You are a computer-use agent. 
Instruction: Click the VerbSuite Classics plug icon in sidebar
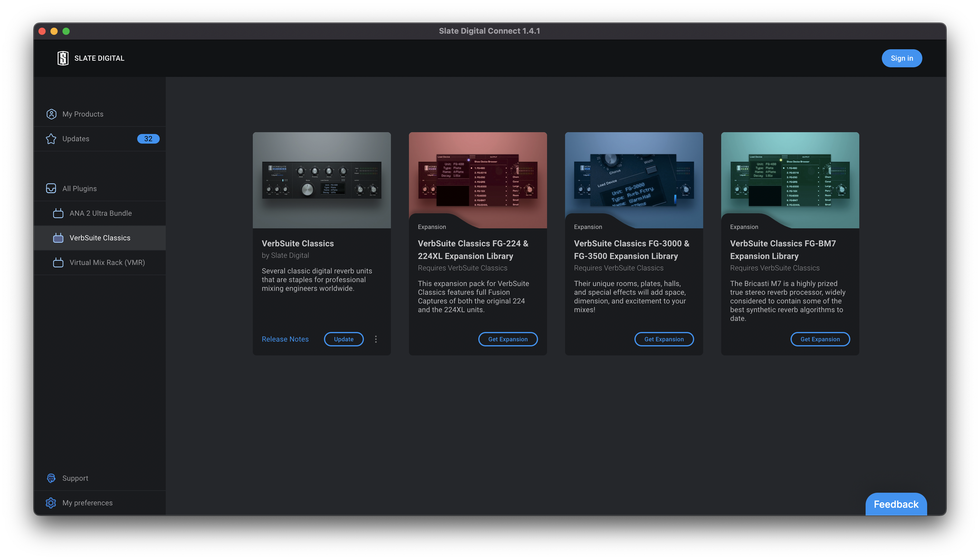point(58,237)
